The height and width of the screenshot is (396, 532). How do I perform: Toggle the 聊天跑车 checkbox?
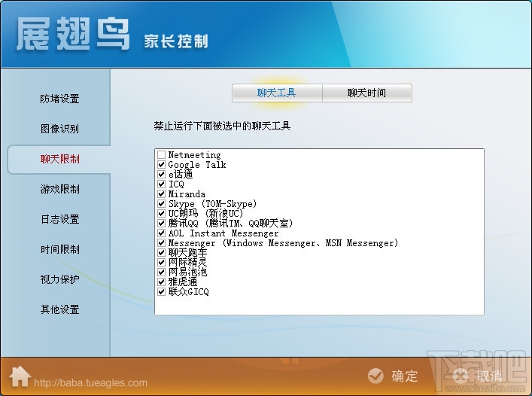click(x=162, y=253)
